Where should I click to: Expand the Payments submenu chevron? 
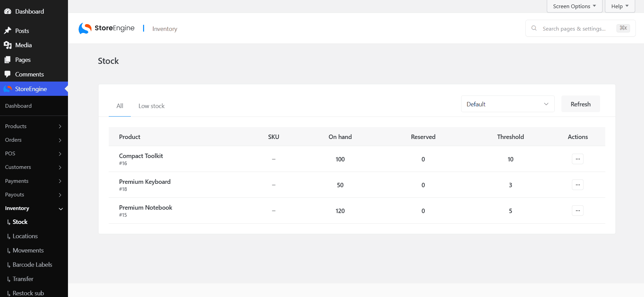(60, 181)
